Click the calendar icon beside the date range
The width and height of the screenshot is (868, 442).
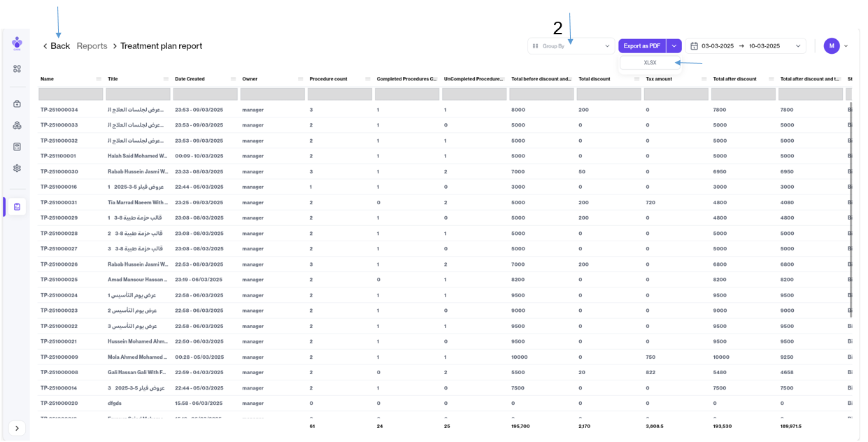pos(694,46)
